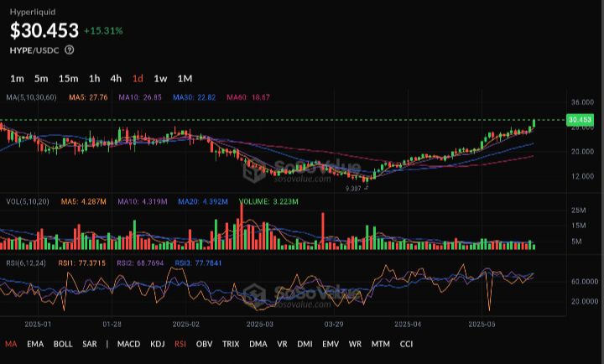
Task: Click the 2025-04 date axis label
Action: pyautogui.click(x=408, y=325)
